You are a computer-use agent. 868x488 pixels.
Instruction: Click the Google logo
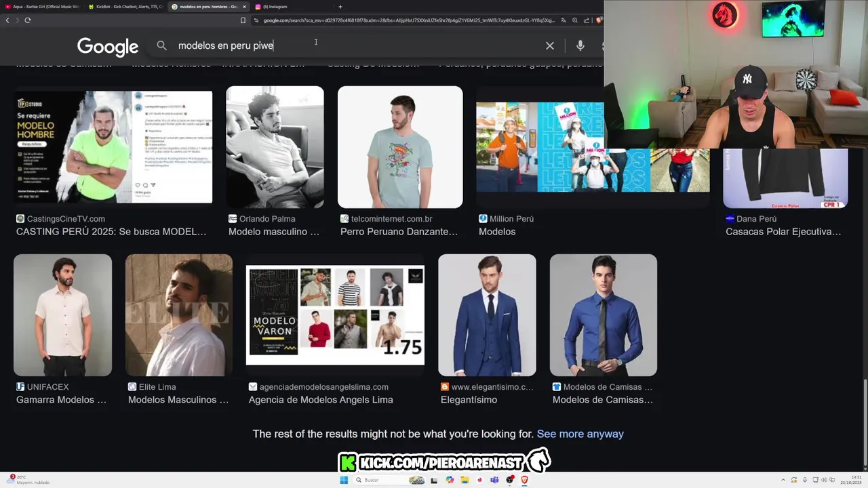click(x=107, y=46)
